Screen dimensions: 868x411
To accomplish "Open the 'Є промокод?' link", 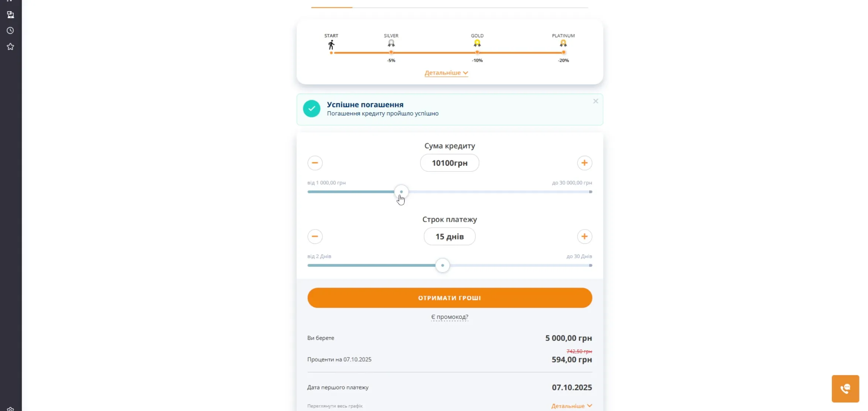I will coord(450,317).
